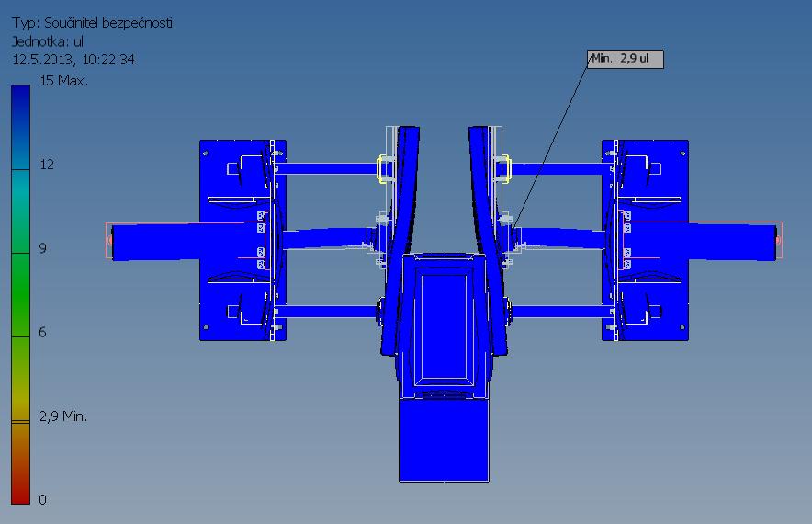
Task: Click the 'Jednotka: ul' text
Action: coord(47,41)
